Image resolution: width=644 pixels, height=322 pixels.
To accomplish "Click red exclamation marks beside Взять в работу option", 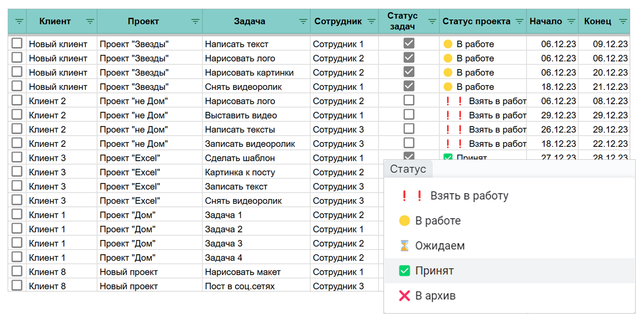I will [x=412, y=195].
